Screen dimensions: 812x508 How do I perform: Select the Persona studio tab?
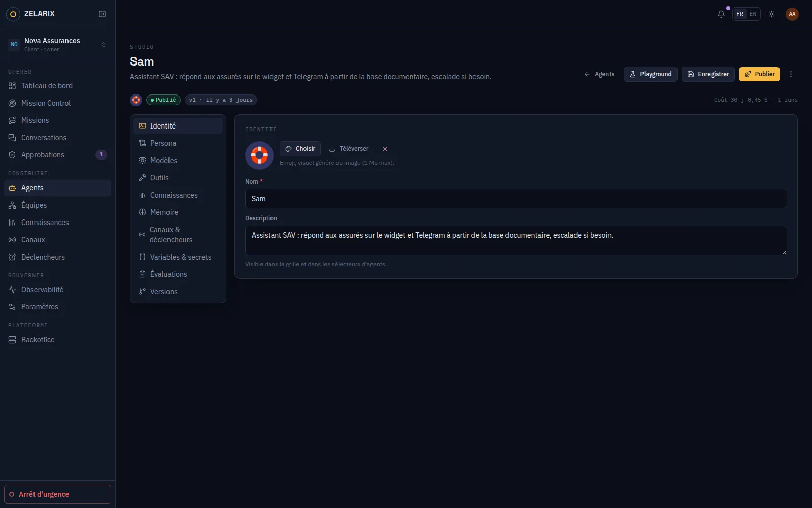178,143
